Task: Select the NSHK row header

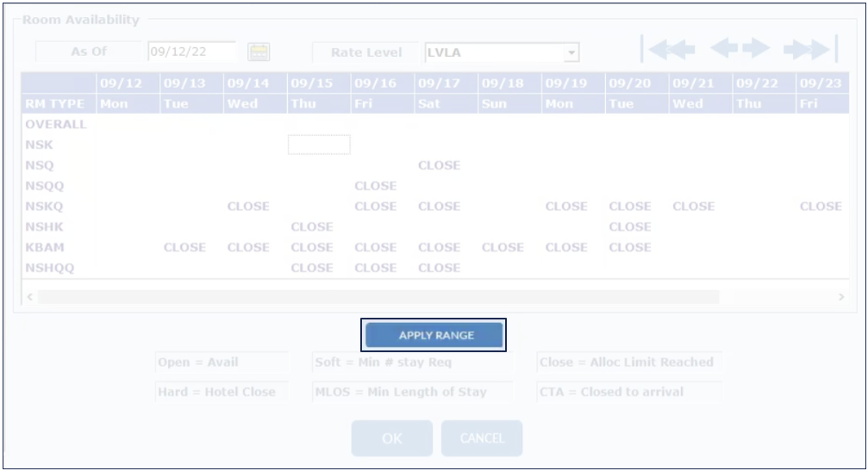Action: click(45, 227)
